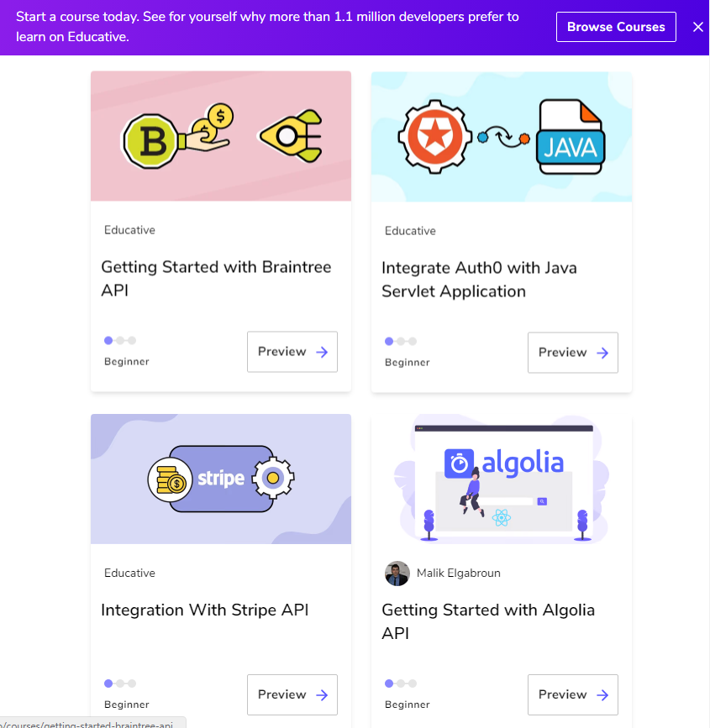Preview the Auth0 Java Servlet course
710x728 pixels.
[573, 353]
